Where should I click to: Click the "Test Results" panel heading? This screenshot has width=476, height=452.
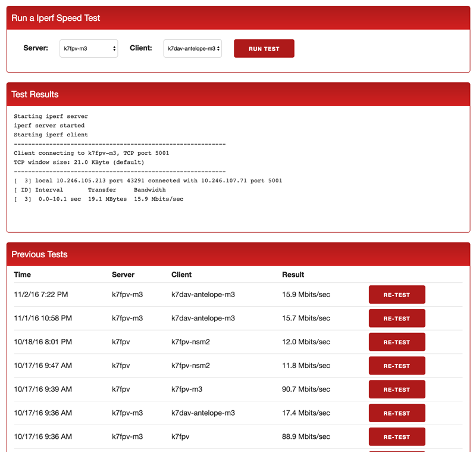pos(35,95)
